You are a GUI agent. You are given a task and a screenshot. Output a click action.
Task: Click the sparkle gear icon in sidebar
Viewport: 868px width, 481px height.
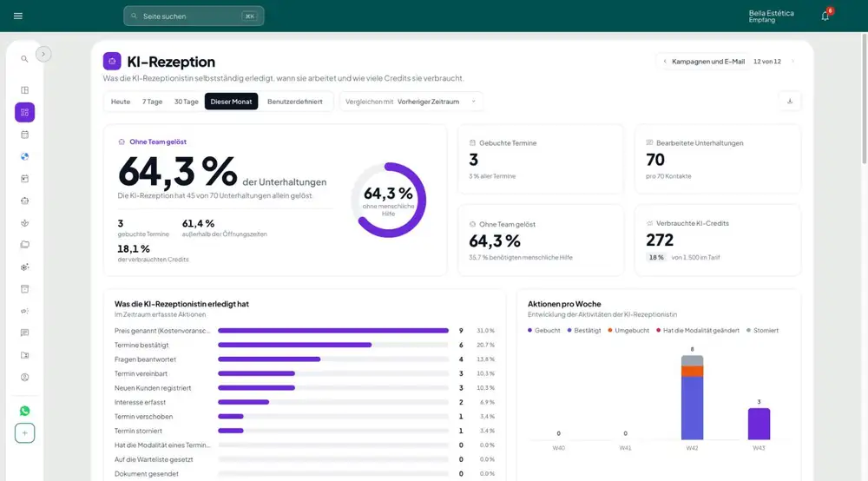click(x=25, y=267)
